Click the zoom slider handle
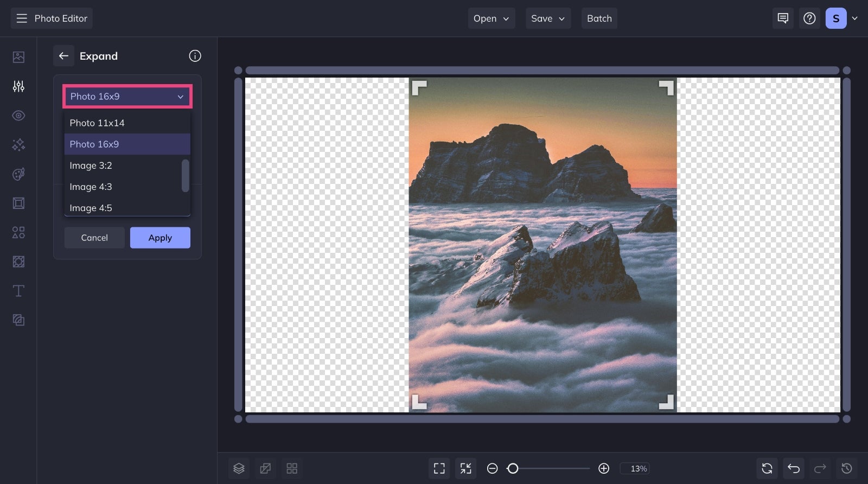This screenshot has height=484, width=868. click(x=513, y=468)
